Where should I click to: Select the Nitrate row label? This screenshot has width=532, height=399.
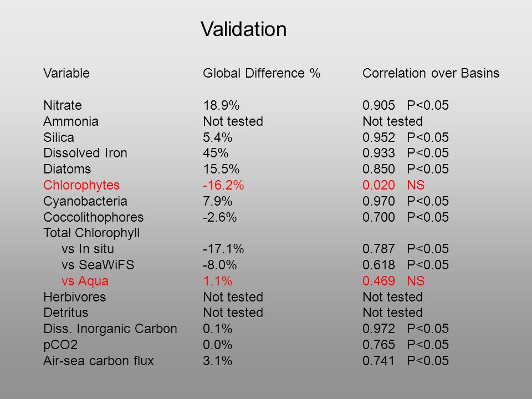pos(63,105)
